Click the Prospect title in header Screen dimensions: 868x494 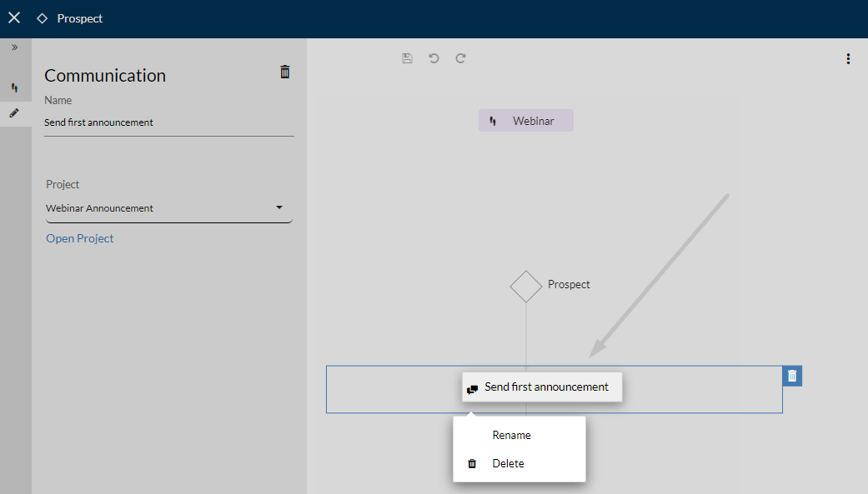coord(80,18)
